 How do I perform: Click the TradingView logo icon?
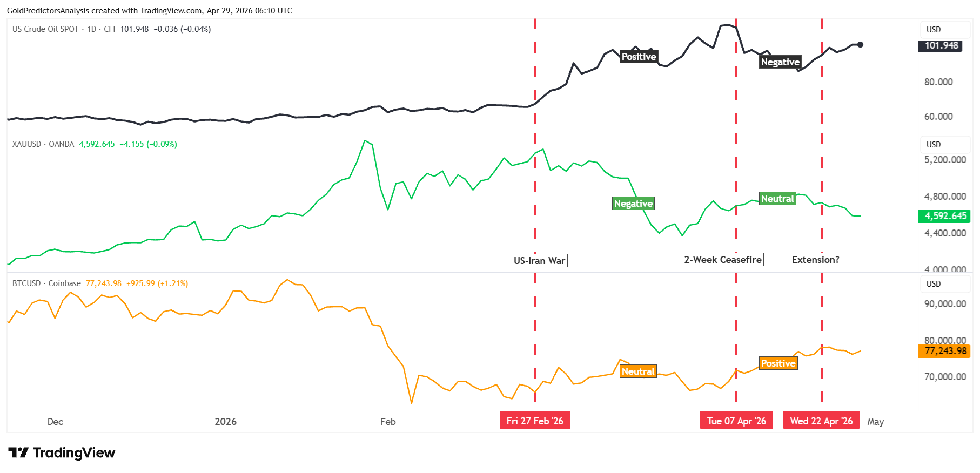pos(18,452)
